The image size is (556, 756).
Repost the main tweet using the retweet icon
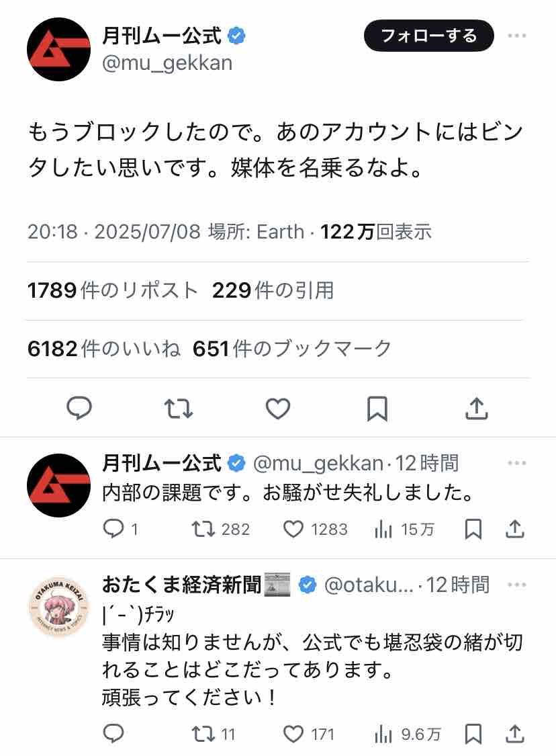tap(179, 409)
